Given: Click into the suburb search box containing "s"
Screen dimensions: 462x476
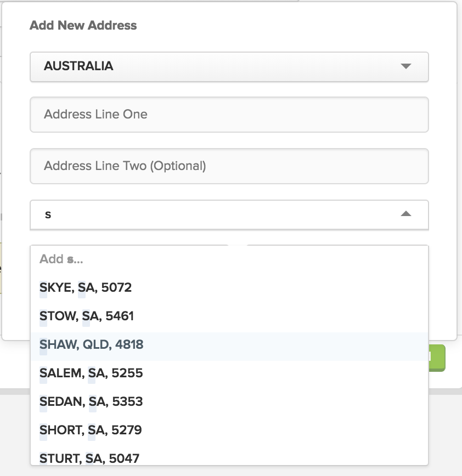Looking at the screenshot, I should pos(229,214).
